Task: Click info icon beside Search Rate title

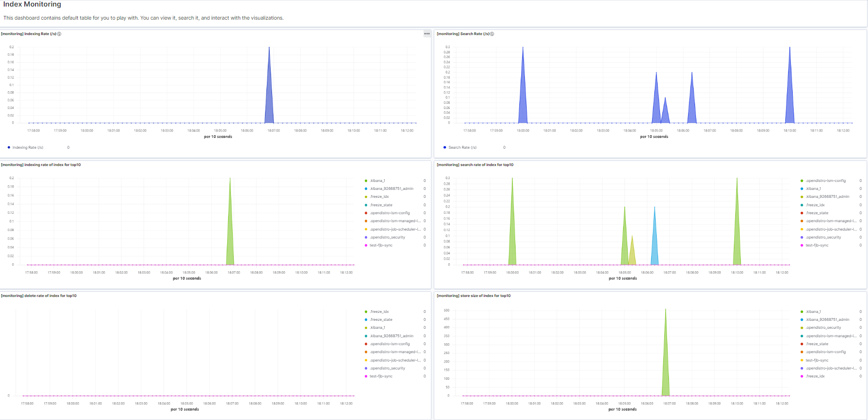Action: pyautogui.click(x=492, y=34)
